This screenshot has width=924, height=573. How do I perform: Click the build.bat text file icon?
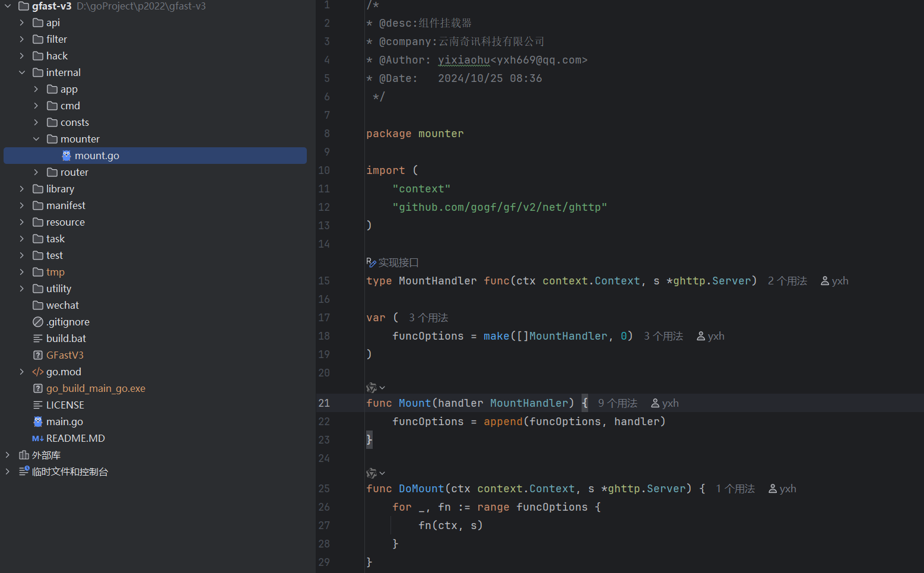click(x=38, y=338)
